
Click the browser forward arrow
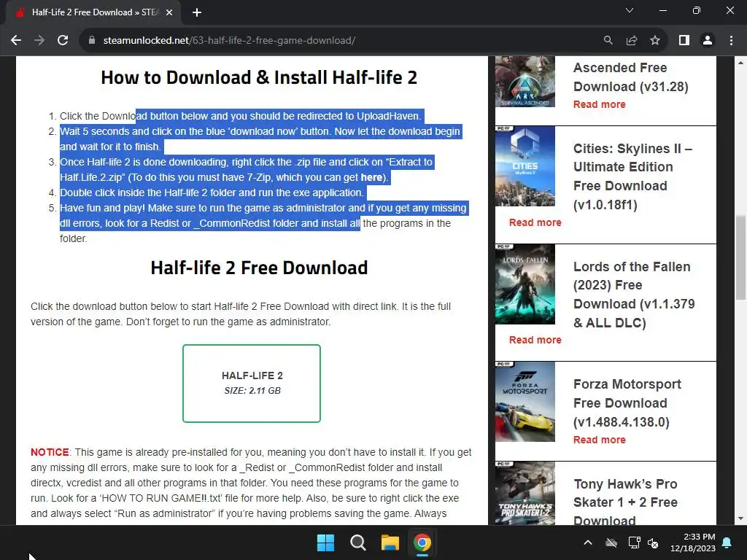coord(39,41)
